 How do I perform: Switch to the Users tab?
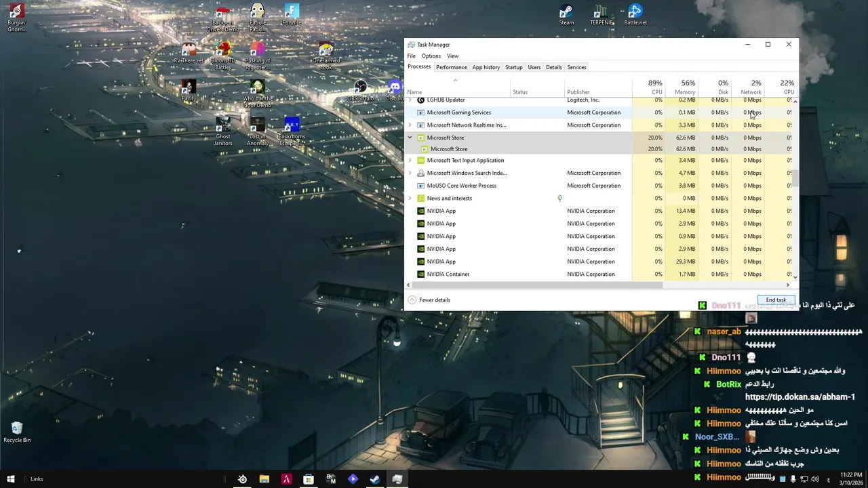[x=534, y=67]
